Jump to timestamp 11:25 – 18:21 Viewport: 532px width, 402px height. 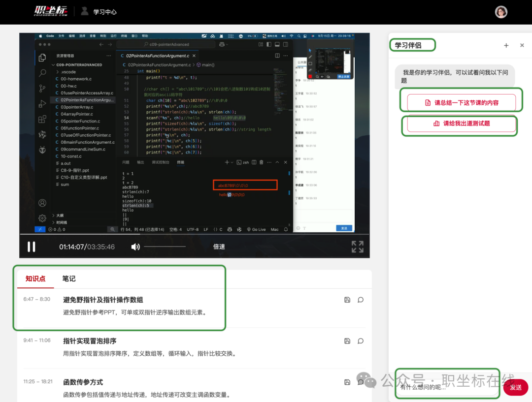[x=37, y=381]
